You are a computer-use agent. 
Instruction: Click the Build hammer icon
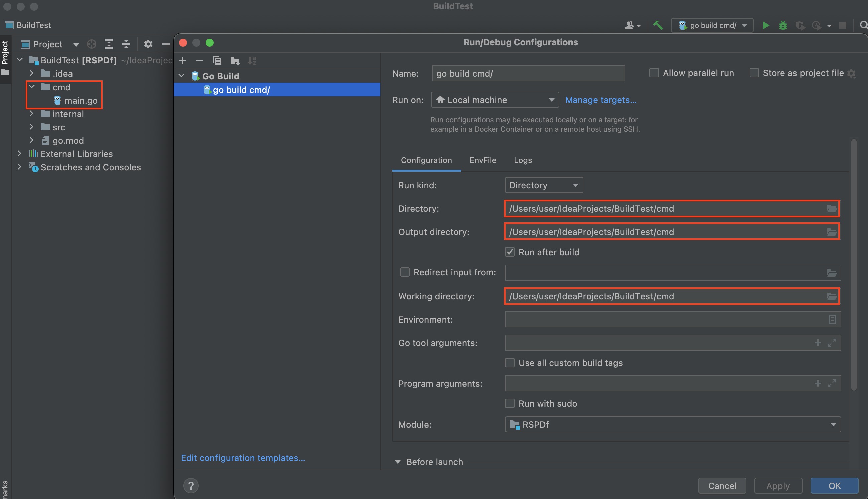pyautogui.click(x=658, y=25)
